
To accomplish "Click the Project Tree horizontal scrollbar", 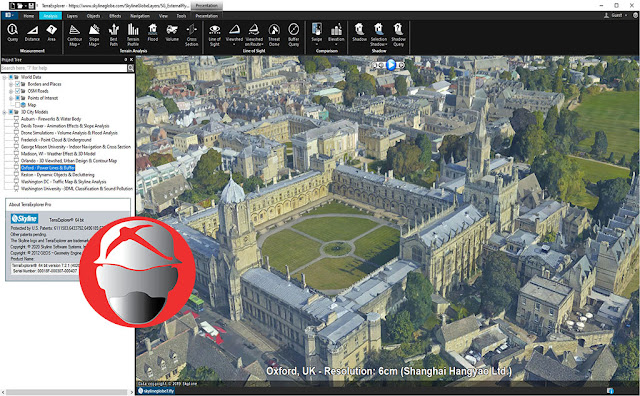I will 67,392.
